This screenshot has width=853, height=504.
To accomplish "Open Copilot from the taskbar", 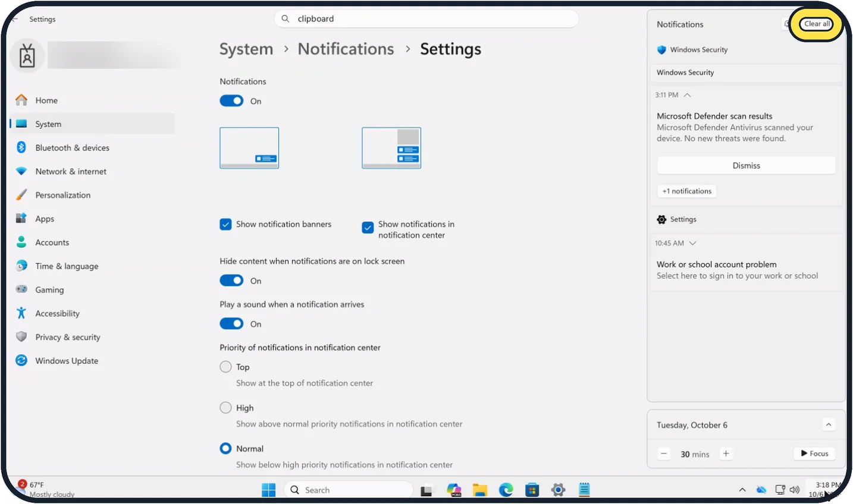I will (454, 490).
